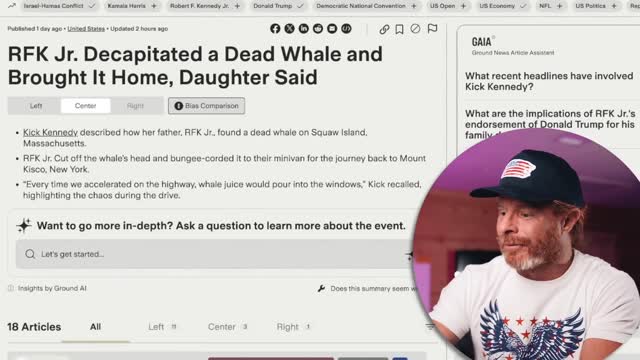This screenshot has height=360, width=640.
Task: Click the 'RFK Jr. Decapitated a Dead Whale' headline
Action: pos(195,66)
